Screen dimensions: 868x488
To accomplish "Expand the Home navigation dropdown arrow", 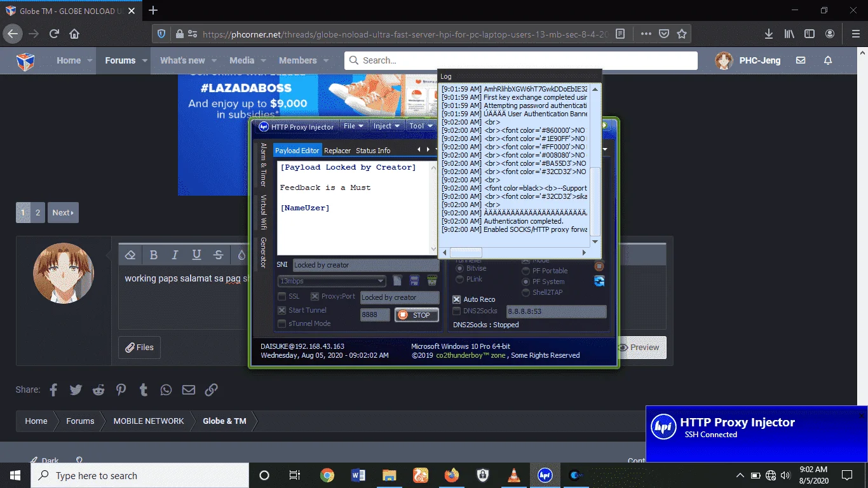I will click(x=90, y=61).
